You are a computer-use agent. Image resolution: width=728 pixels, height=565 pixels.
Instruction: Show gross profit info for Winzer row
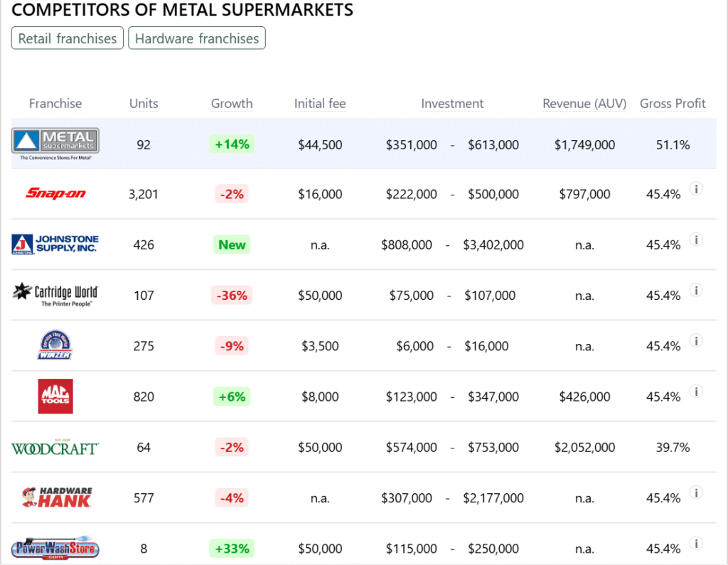tap(695, 340)
